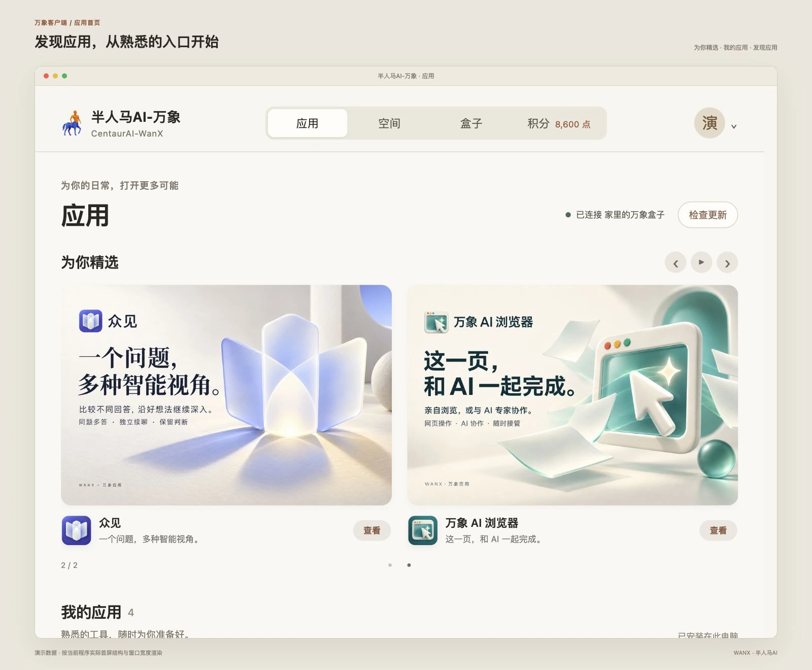Select the first carousel page dot
Viewport: 812px width, 670px height.
[x=390, y=565]
